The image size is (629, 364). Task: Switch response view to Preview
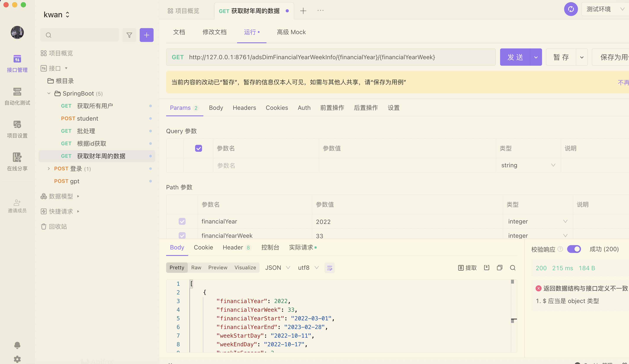tap(218, 268)
